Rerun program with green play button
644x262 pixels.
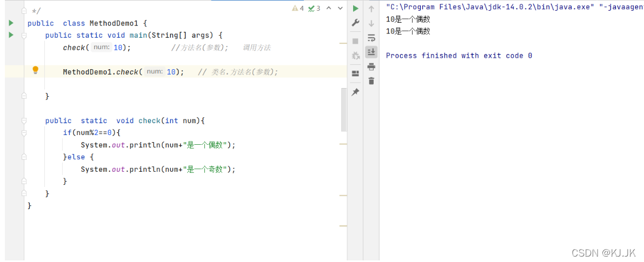[x=356, y=8]
